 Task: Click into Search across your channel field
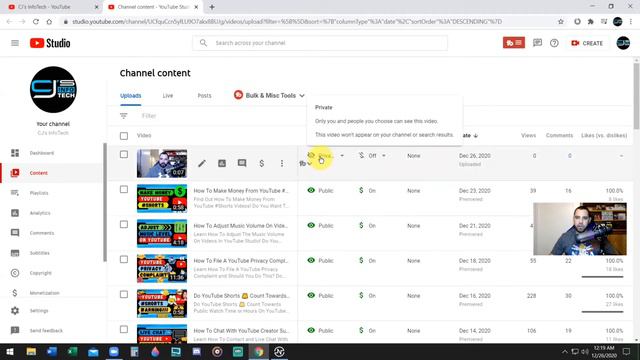pos(320,43)
